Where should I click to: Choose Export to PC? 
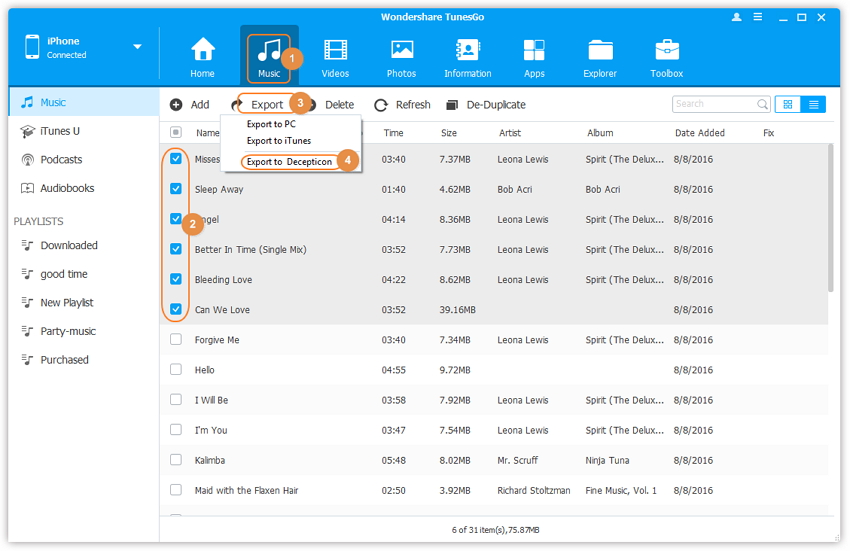[271, 124]
